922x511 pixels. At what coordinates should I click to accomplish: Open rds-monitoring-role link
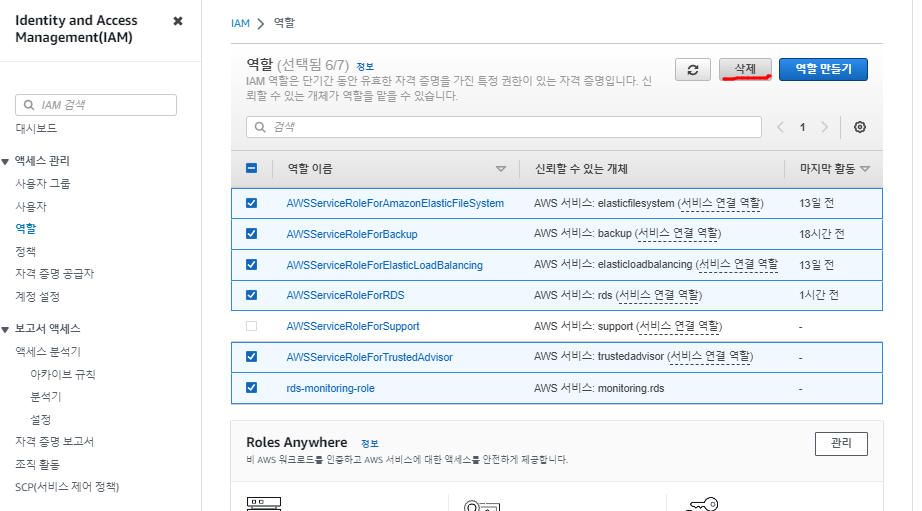pyautogui.click(x=330, y=388)
